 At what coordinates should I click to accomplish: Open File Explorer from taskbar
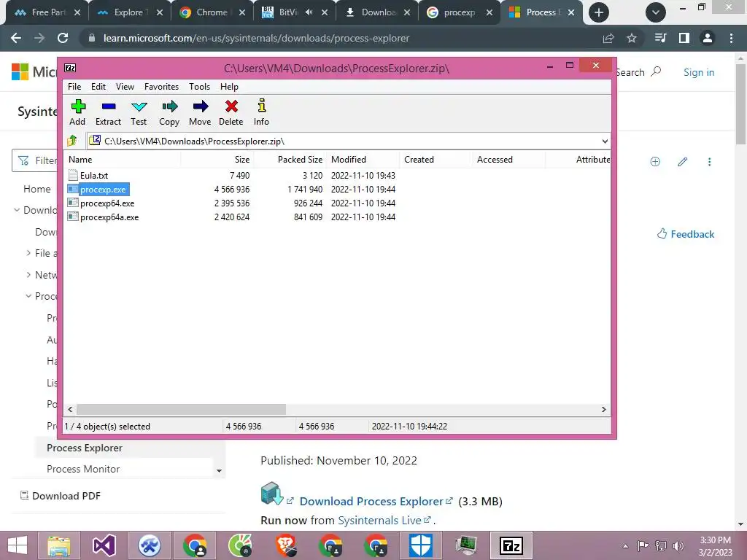(x=59, y=545)
